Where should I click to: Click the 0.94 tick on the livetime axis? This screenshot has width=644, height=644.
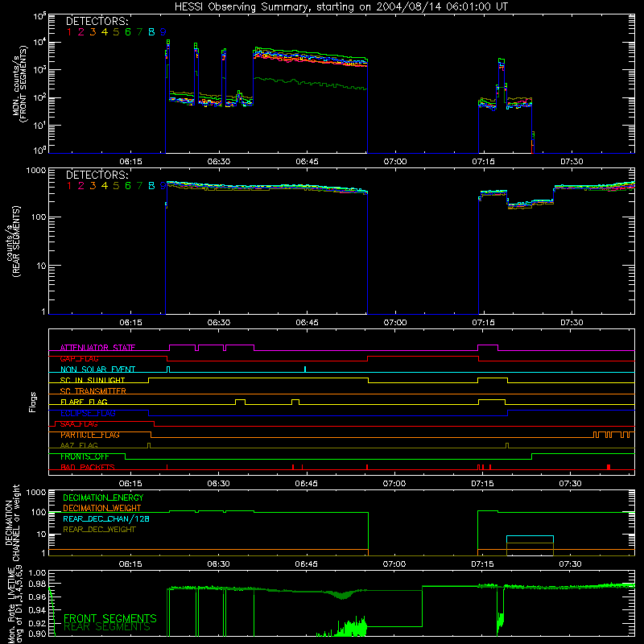click(x=37, y=610)
